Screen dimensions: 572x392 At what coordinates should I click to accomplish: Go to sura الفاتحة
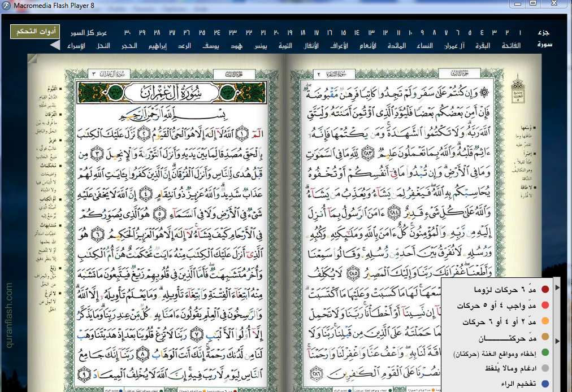point(511,46)
